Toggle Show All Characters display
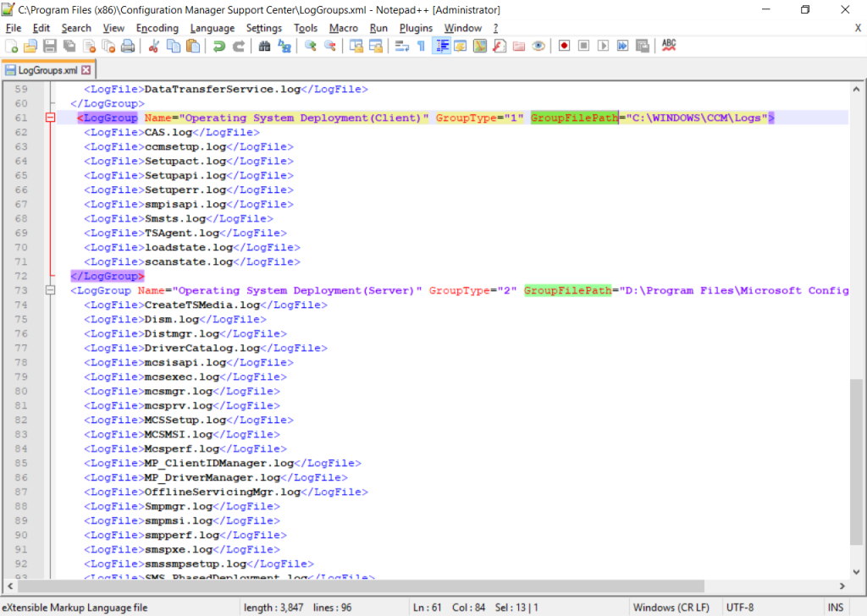This screenshot has height=616, width=867. pos(421,46)
